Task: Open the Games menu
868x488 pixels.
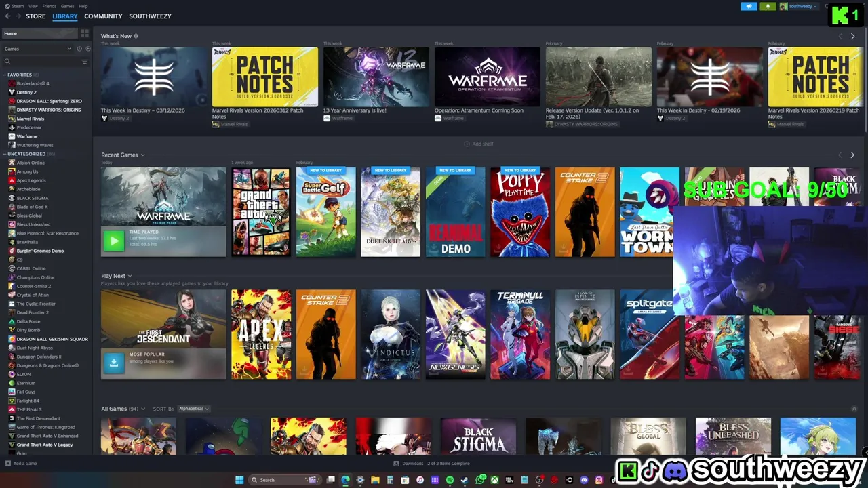Action: tap(67, 5)
